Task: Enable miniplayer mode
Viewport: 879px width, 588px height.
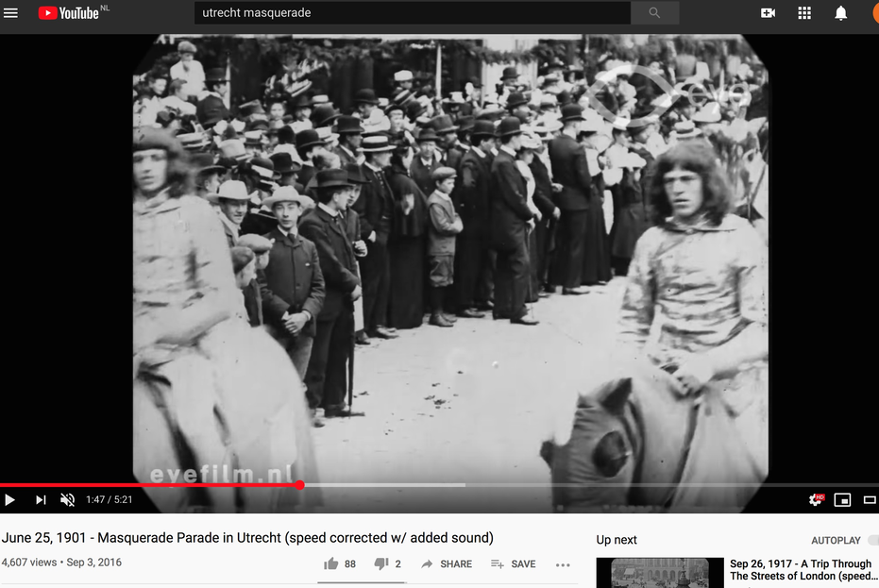Action: coord(842,499)
